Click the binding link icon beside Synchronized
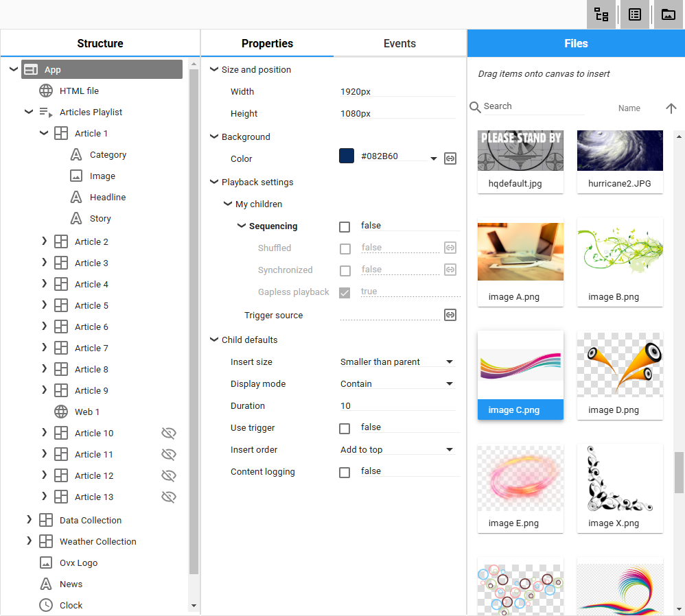Screen dimensions: 685x616 point(450,270)
